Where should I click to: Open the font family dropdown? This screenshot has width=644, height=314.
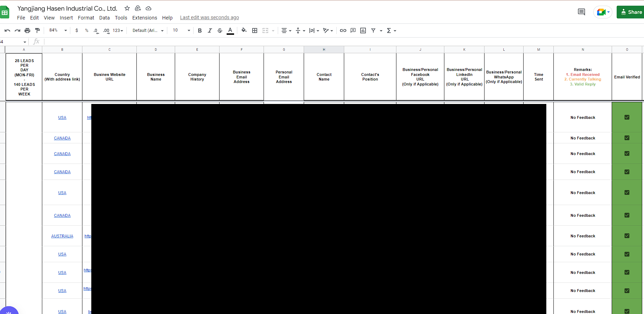(148, 31)
